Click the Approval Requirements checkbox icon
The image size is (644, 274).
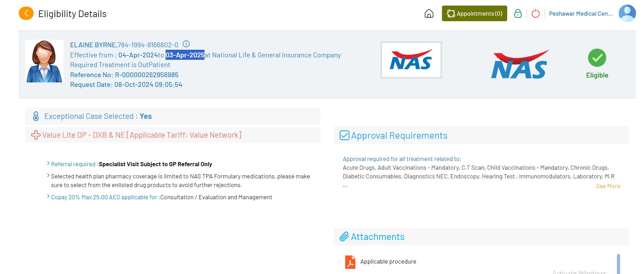(x=344, y=135)
